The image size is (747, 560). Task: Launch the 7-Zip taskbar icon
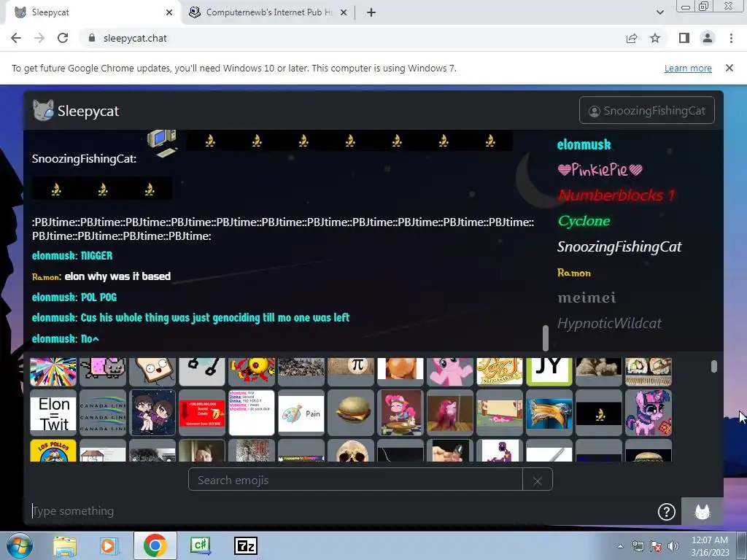[246, 546]
